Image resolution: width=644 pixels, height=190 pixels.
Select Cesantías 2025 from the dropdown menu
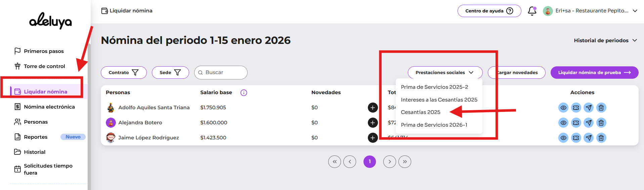tap(421, 112)
